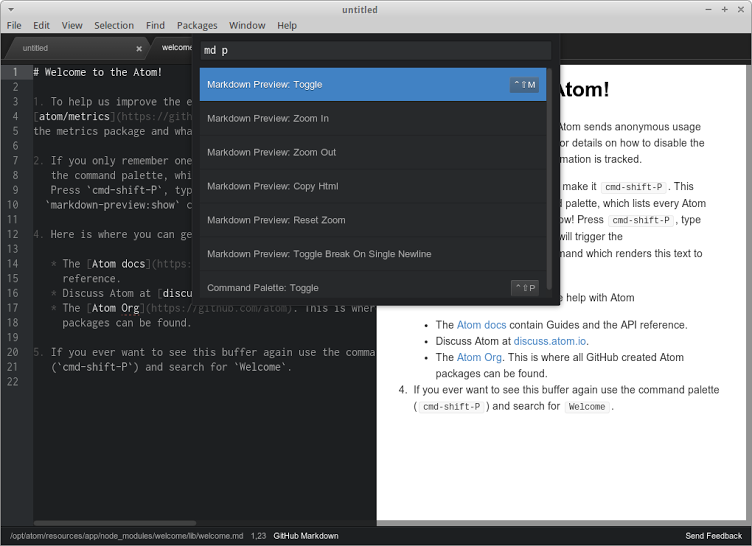The image size is (752, 546).
Task: Click line 21 containing 'and search for Welcome'
Action: pyautogui.click(x=171, y=367)
